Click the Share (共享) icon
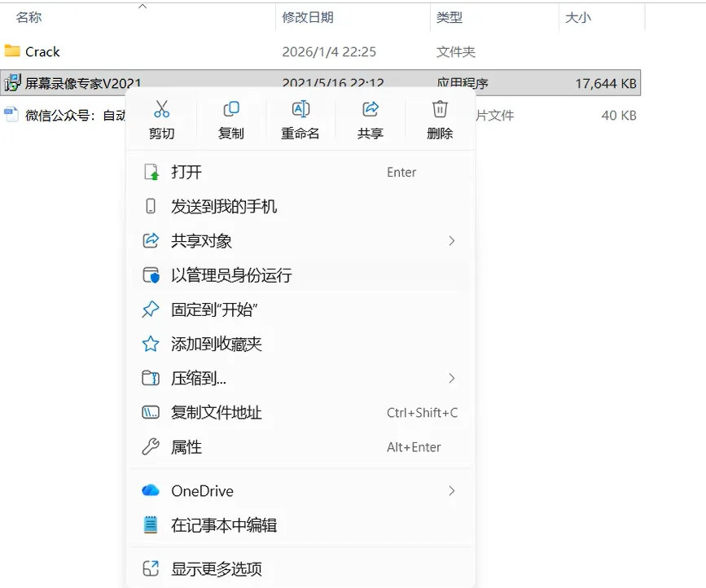Screen dimensions: 706x588 pos(371,109)
